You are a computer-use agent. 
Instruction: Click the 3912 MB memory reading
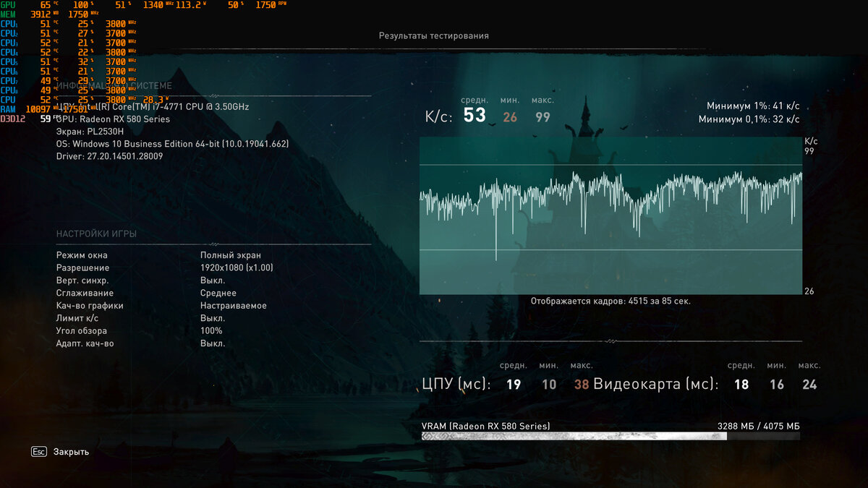46,14
